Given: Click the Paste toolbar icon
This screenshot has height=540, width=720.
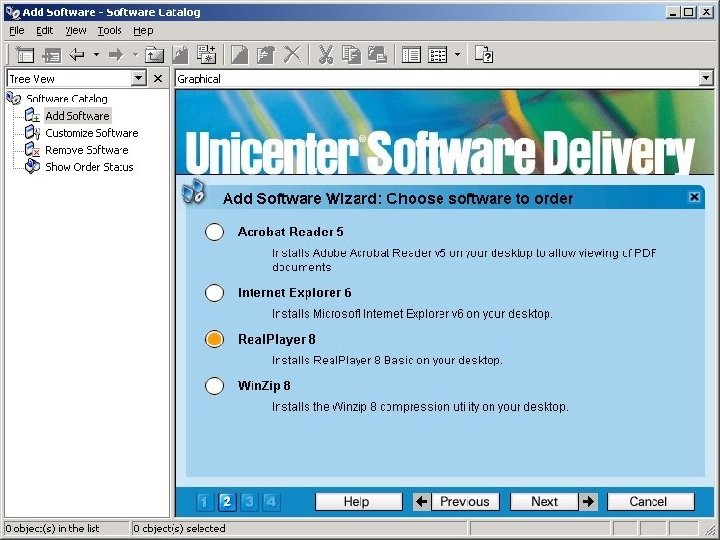Looking at the screenshot, I should pyautogui.click(x=377, y=54).
